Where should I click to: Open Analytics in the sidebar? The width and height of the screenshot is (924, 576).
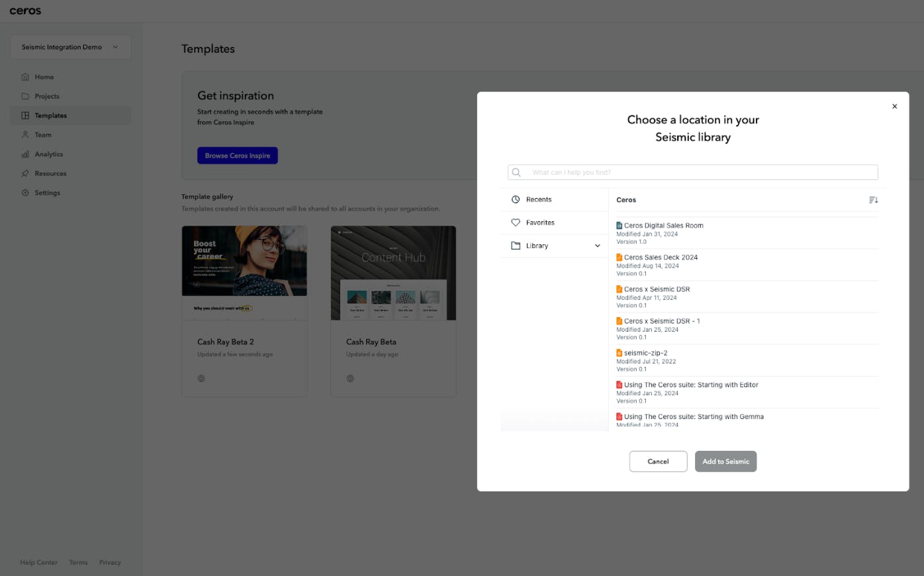tap(70, 154)
